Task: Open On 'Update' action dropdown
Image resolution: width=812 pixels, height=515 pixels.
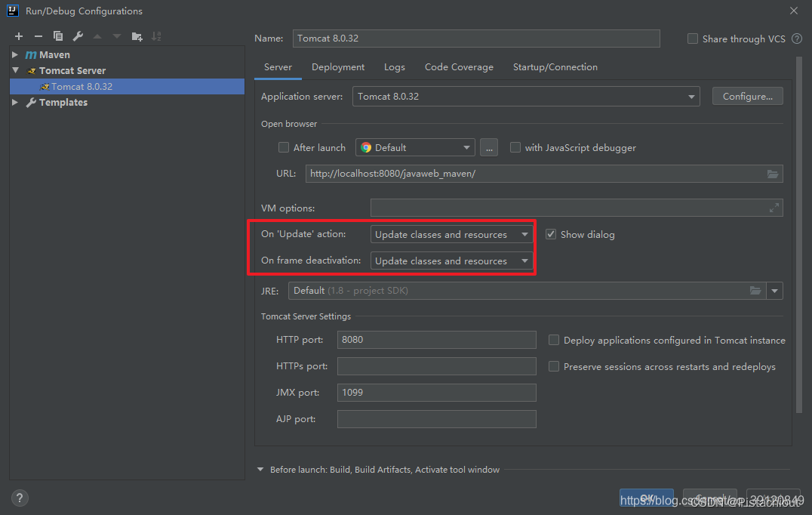Action: pos(451,234)
